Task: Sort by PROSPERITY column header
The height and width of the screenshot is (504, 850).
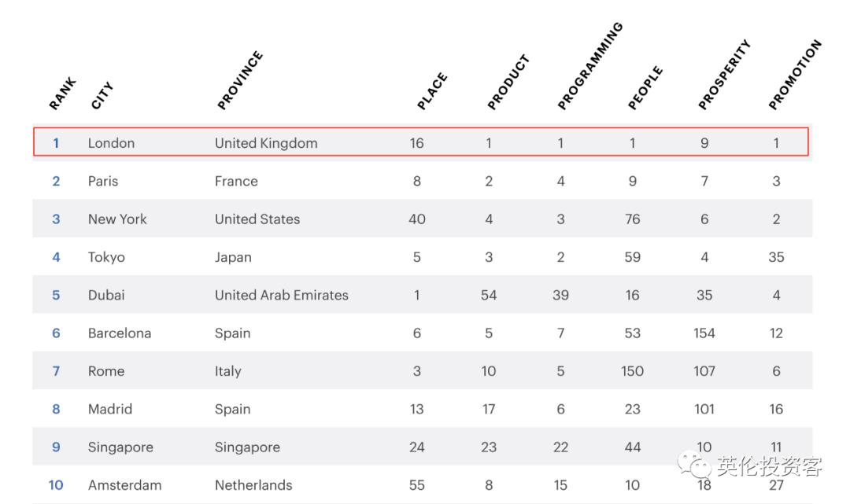Action: 723,75
